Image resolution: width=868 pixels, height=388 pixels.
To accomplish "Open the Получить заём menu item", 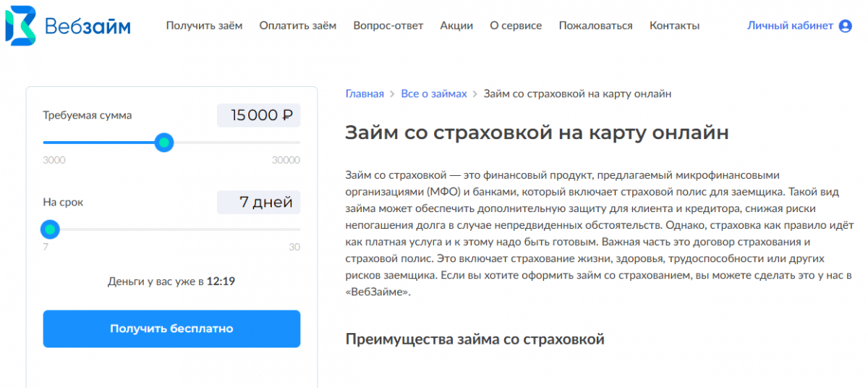I will [x=204, y=26].
